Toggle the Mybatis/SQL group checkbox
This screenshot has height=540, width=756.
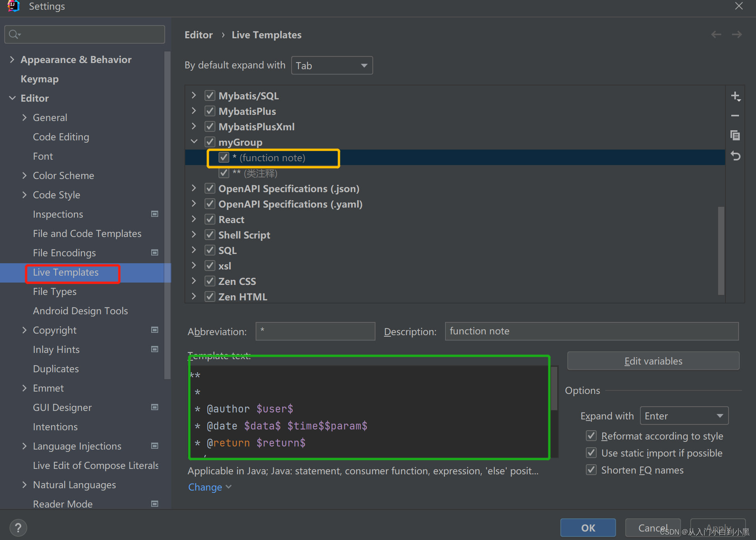210,95
